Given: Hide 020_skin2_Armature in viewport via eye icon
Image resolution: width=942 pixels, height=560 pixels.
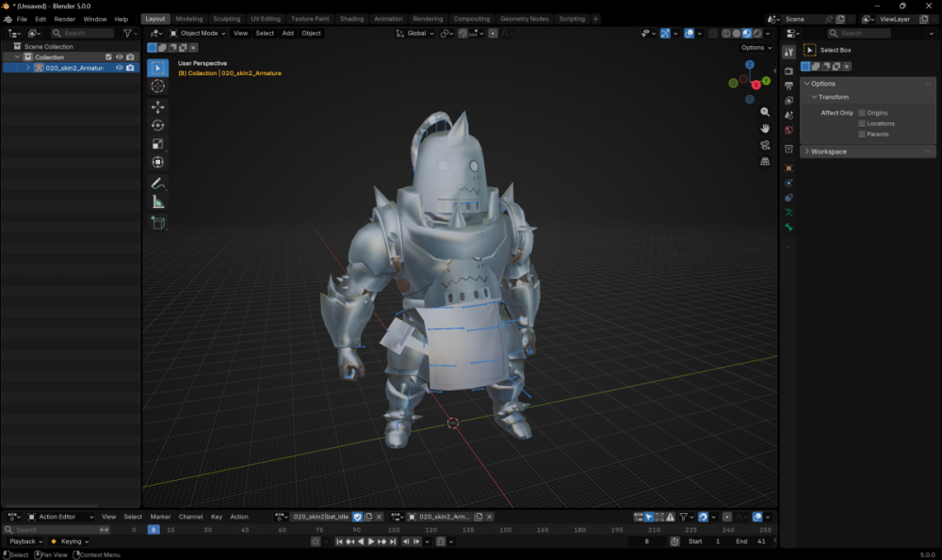Looking at the screenshot, I should click(119, 68).
